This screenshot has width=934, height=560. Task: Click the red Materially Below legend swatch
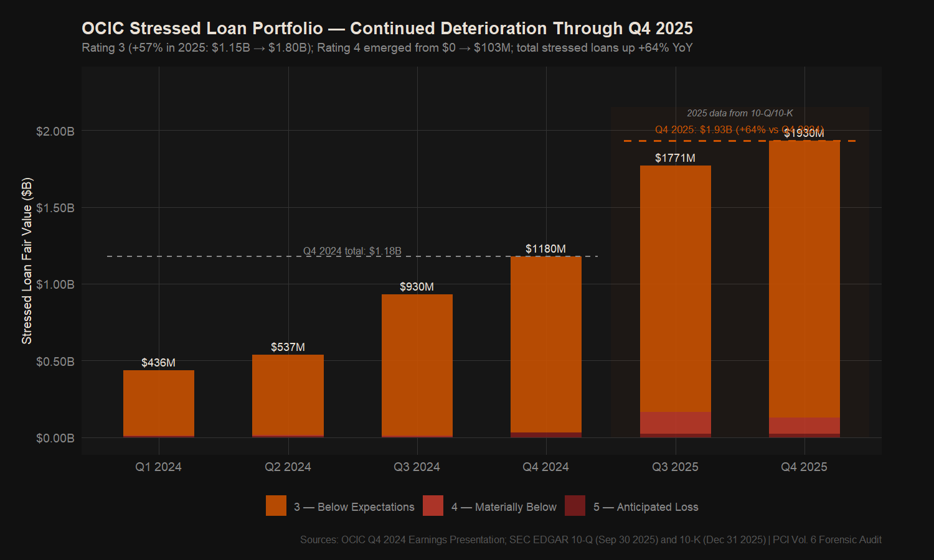tap(433, 506)
